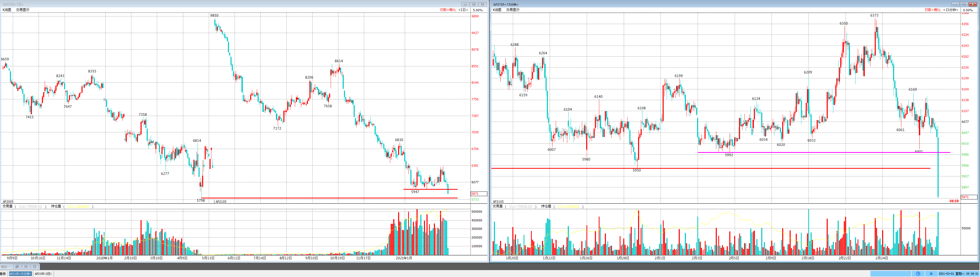Open K线图 menu in the daily chart
The width and height of the screenshot is (980, 277).
pyautogui.click(x=7, y=10)
